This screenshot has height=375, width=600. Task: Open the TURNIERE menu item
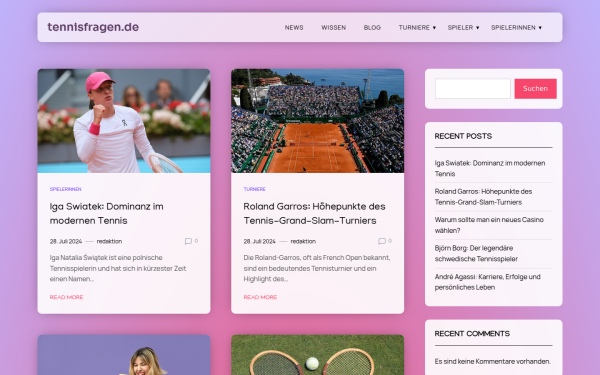pyautogui.click(x=414, y=28)
